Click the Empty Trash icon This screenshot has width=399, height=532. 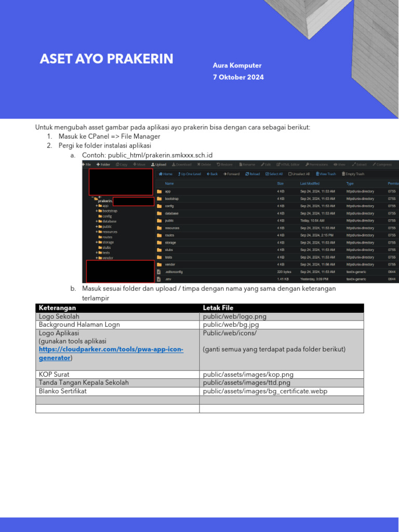tap(343, 174)
